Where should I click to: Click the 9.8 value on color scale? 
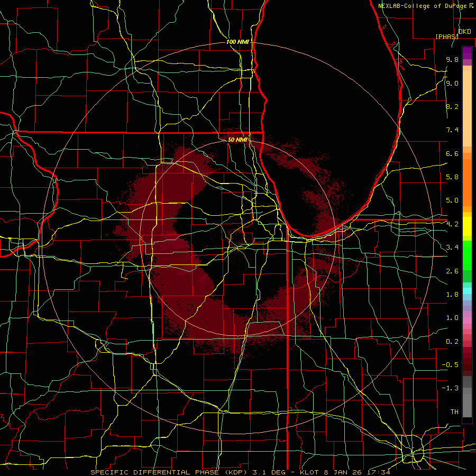pyautogui.click(x=452, y=60)
